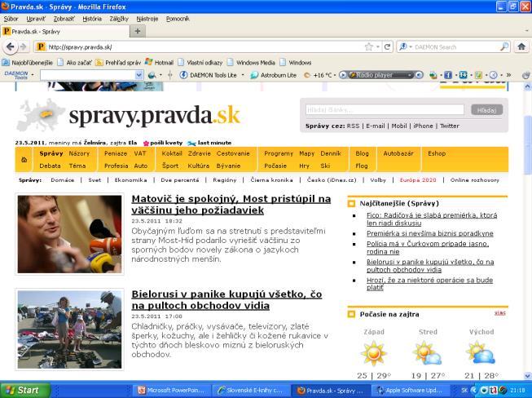Open Apple Software Update from the taskbar

tap(410, 390)
